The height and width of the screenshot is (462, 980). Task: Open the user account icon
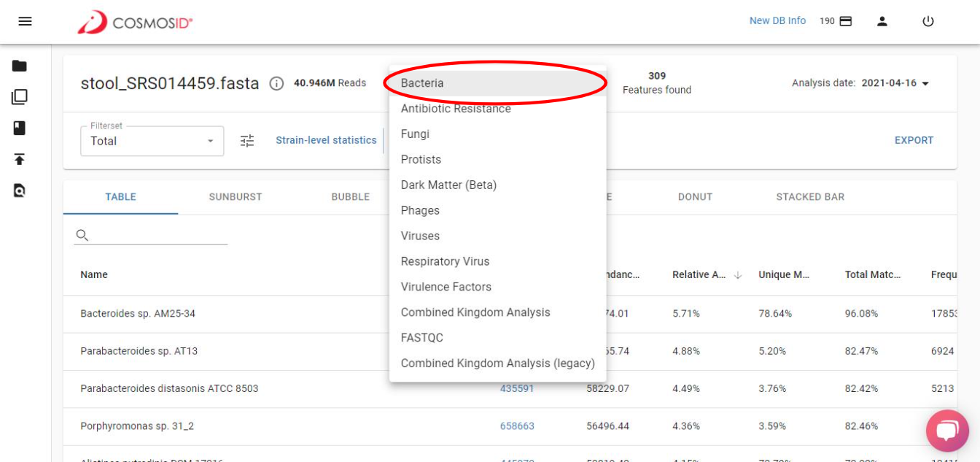pos(882,21)
